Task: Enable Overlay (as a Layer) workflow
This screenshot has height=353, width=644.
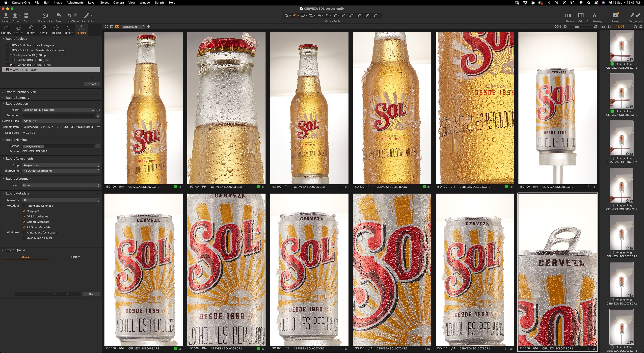Action: (x=24, y=238)
